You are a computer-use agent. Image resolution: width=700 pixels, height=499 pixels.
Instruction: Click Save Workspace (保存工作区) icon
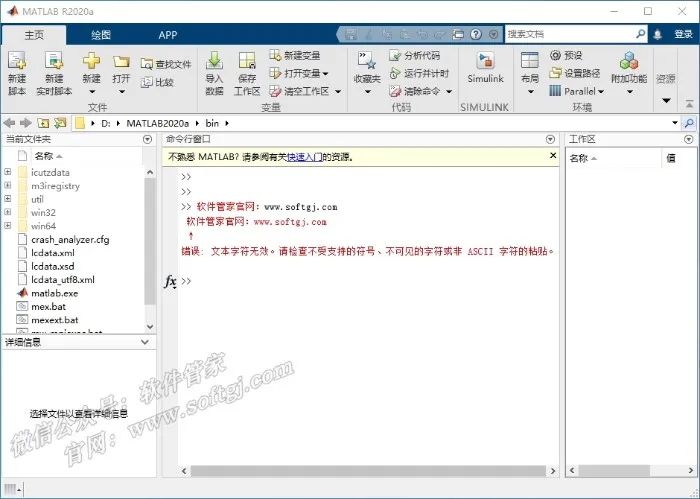point(247,61)
